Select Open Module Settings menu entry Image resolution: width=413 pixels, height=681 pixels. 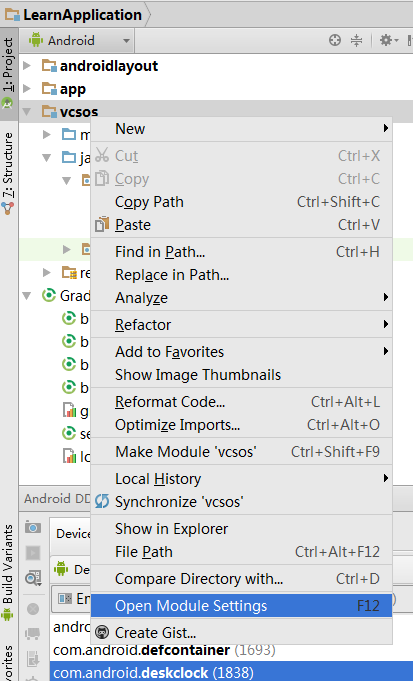click(241, 605)
